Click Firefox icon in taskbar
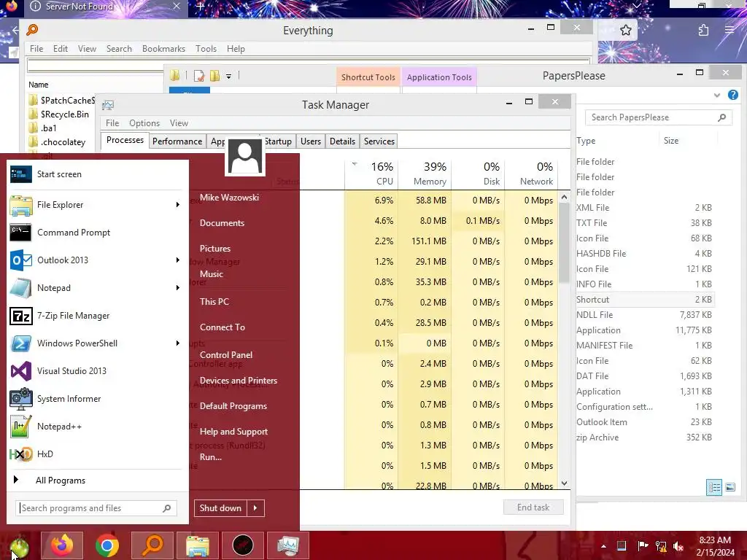 (x=62, y=545)
